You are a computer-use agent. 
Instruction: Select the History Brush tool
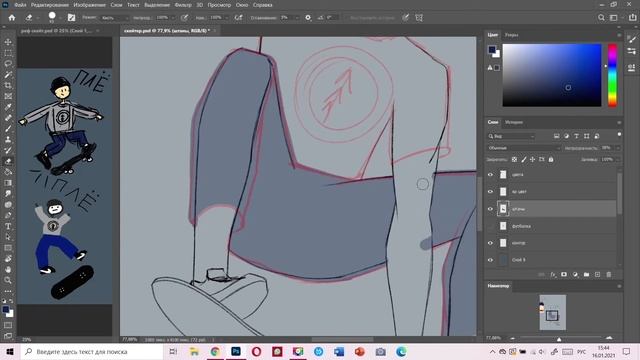(8, 150)
